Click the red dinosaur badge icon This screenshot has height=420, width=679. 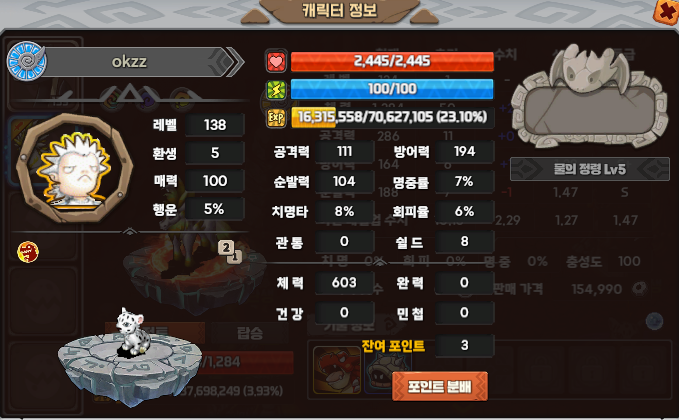[28, 252]
